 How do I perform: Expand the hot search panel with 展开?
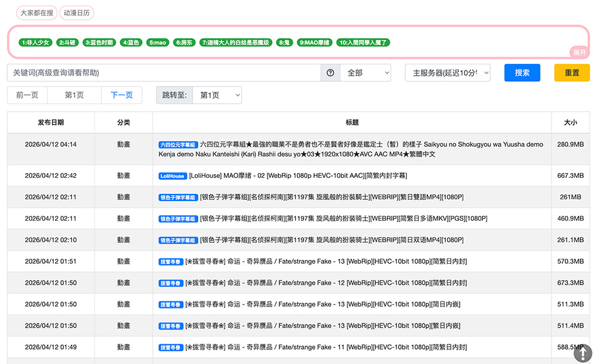tap(579, 53)
